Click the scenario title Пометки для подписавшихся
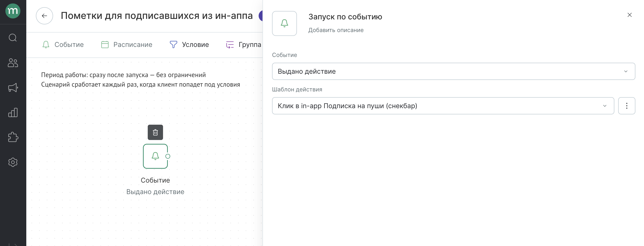 coord(157,16)
